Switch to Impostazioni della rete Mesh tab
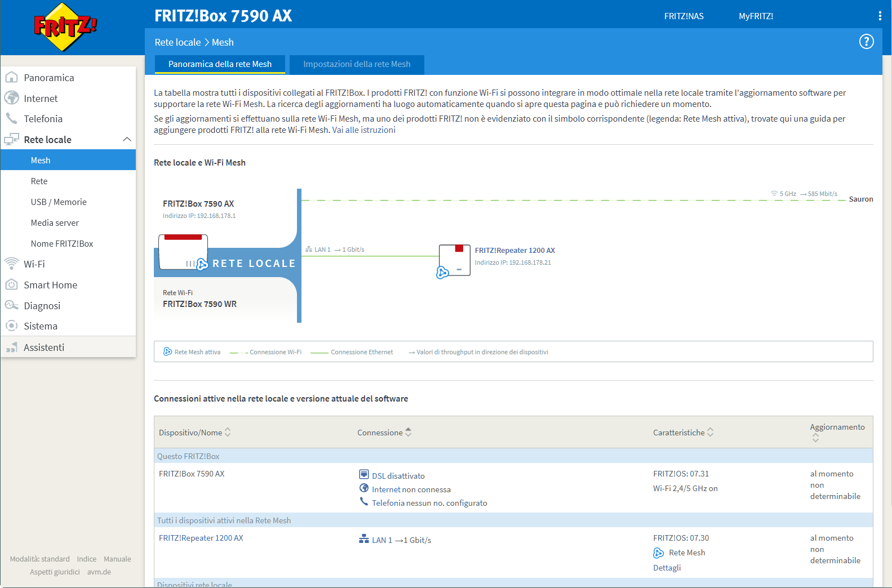Screen dimensions: 892x588 click(357, 64)
